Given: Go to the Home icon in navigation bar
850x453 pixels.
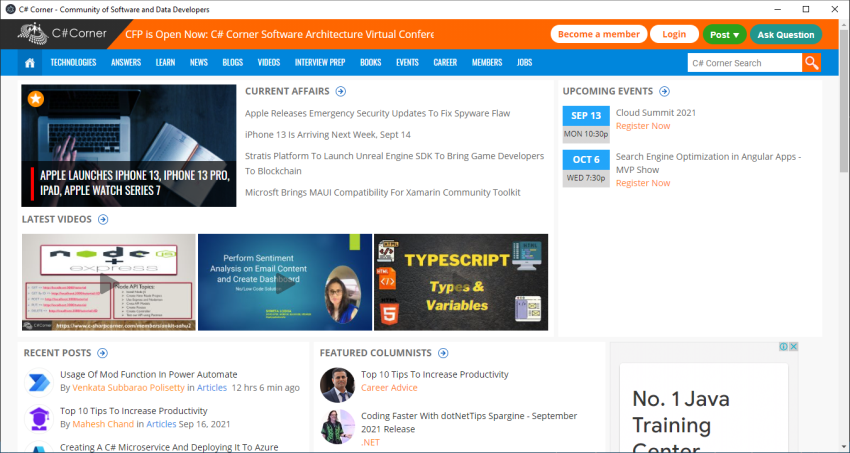Looking at the screenshot, I should 30,63.
